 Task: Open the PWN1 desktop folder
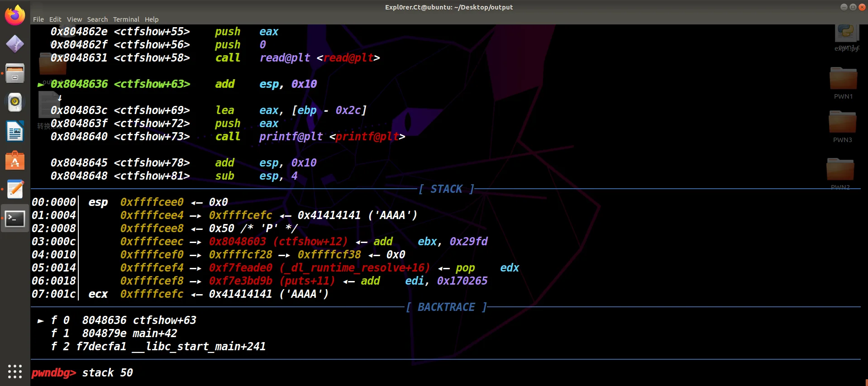point(843,80)
